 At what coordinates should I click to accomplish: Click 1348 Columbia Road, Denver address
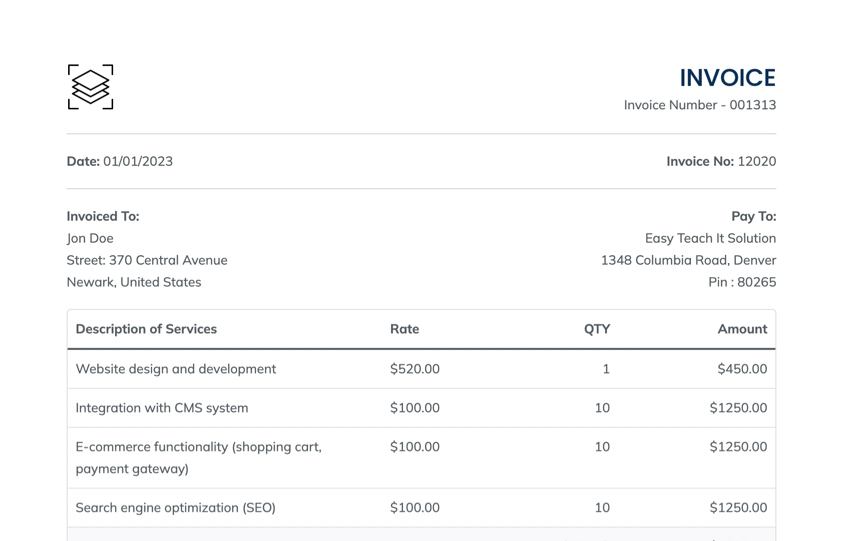(x=688, y=260)
